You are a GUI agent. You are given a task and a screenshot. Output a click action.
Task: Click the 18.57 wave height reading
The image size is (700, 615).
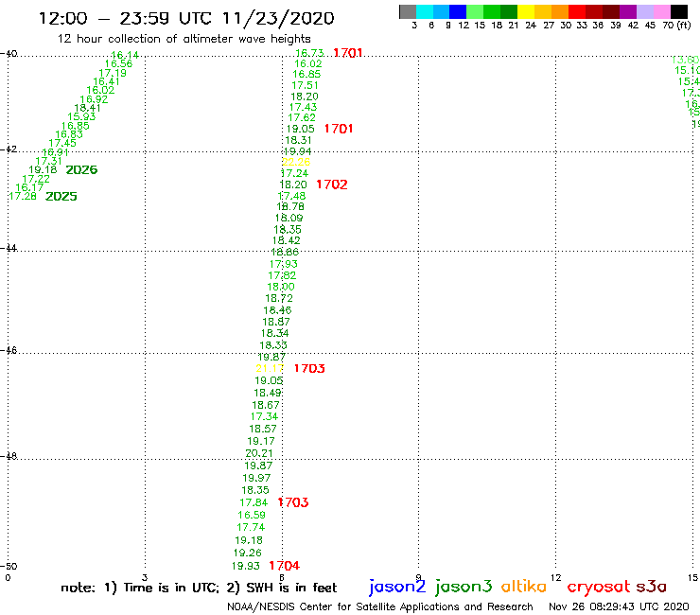(263, 429)
